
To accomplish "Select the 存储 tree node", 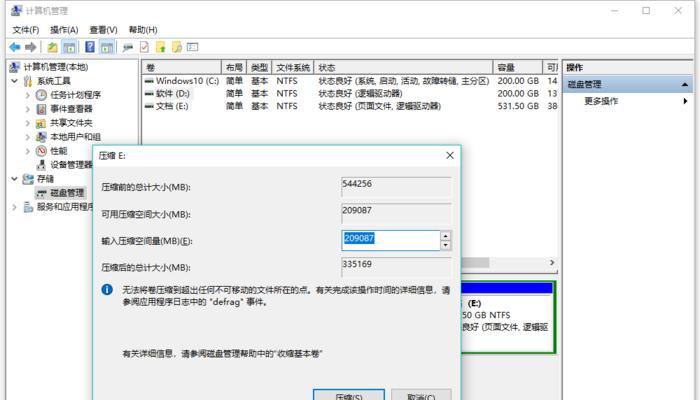I will click(x=45, y=179).
